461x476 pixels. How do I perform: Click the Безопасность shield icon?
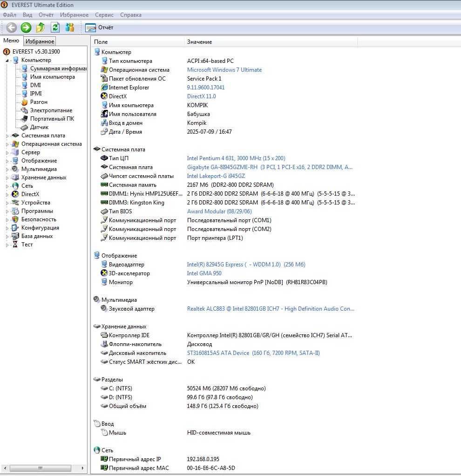15,219
